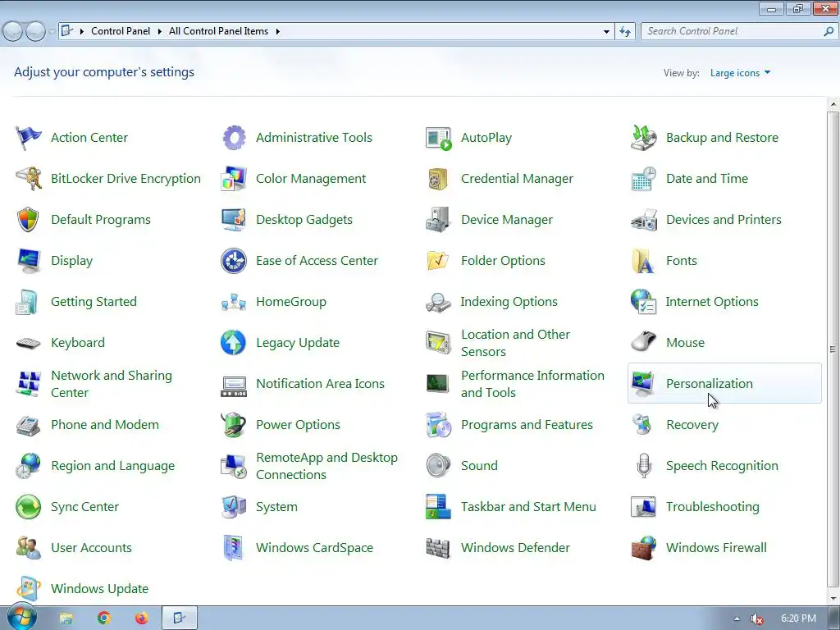
Task: Open Performance Information and Tools link
Action: coord(532,384)
